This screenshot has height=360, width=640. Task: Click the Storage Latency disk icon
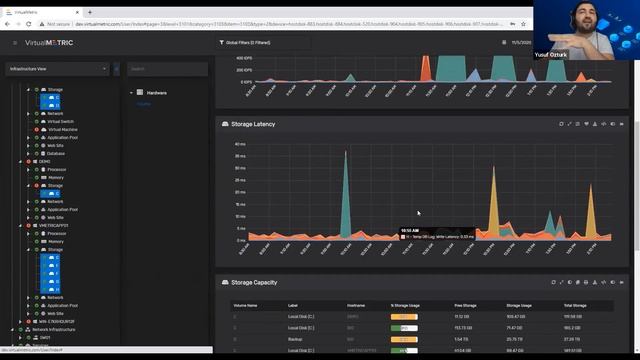[225, 124]
